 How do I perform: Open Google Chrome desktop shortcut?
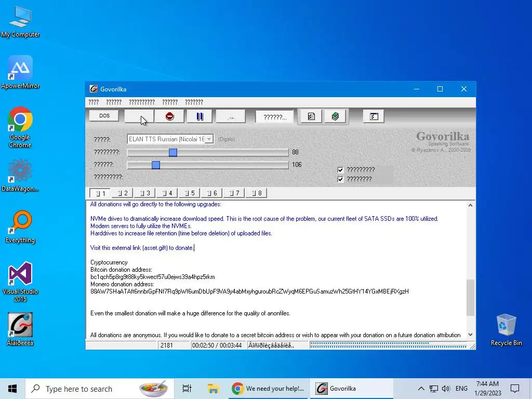point(20,127)
